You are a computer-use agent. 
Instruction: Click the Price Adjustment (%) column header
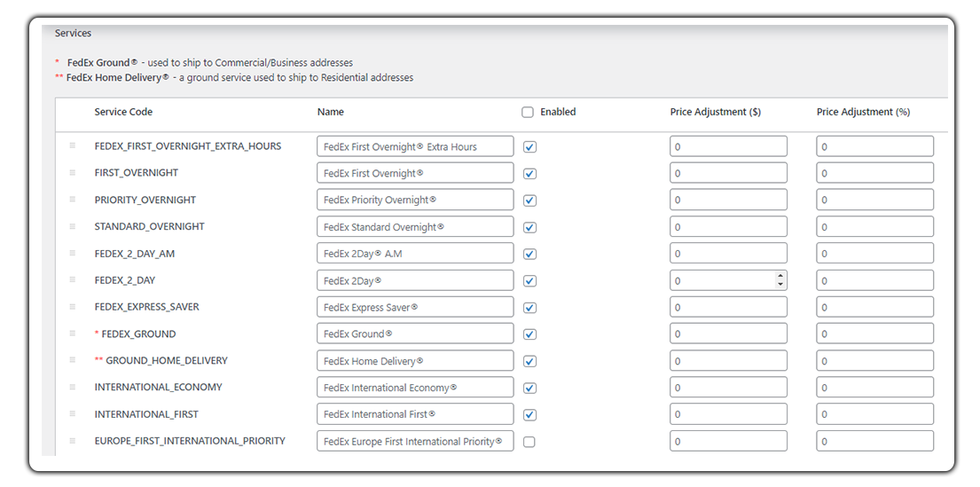click(863, 112)
